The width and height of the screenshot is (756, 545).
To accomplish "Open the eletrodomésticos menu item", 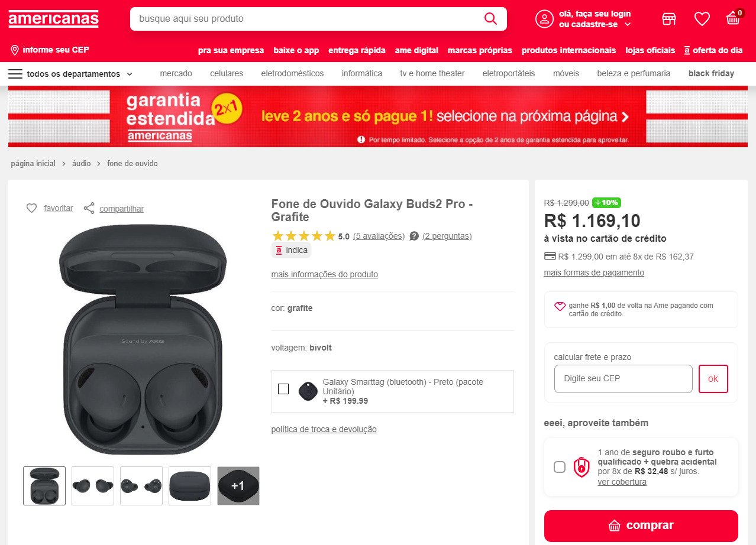I will point(292,73).
